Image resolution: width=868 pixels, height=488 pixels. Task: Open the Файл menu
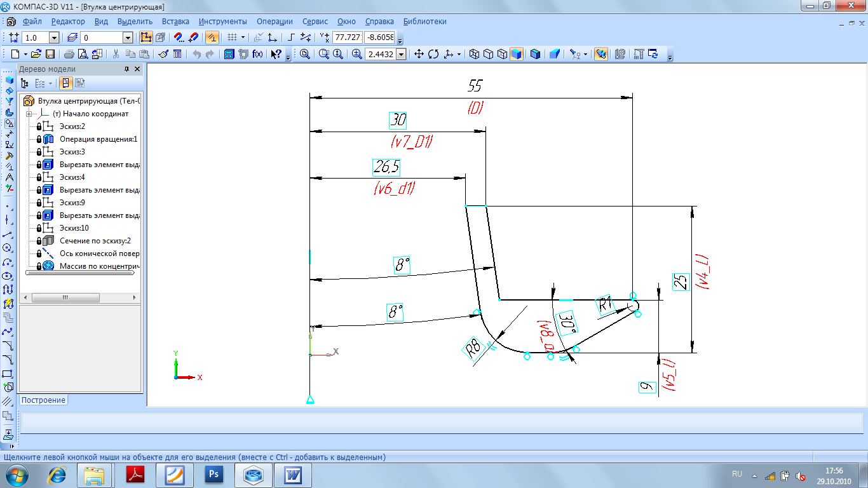coord(32,22)
